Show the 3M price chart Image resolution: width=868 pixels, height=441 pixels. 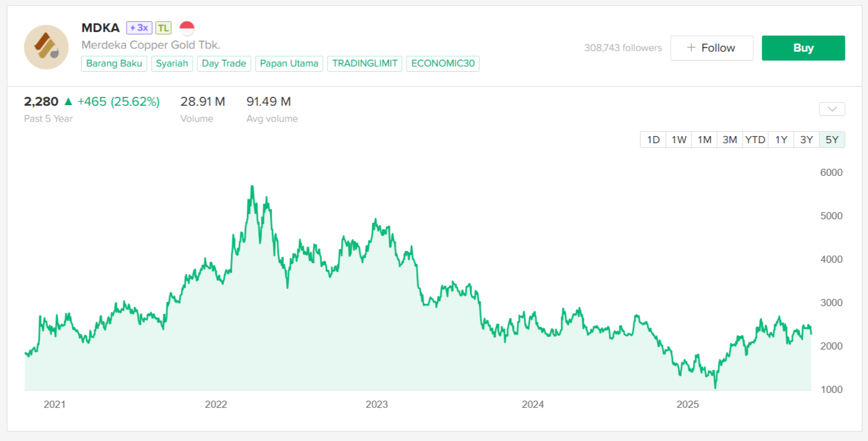[x=730, y=140]
